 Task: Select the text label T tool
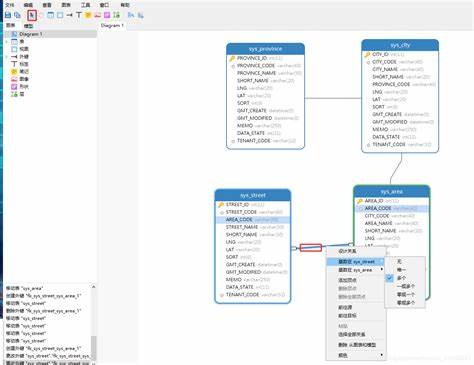[79, 15]
